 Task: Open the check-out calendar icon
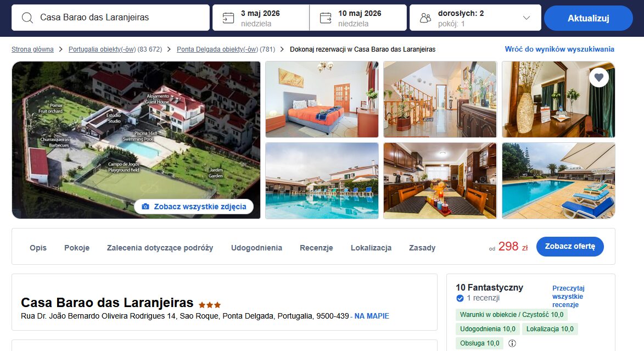[325, 18]
